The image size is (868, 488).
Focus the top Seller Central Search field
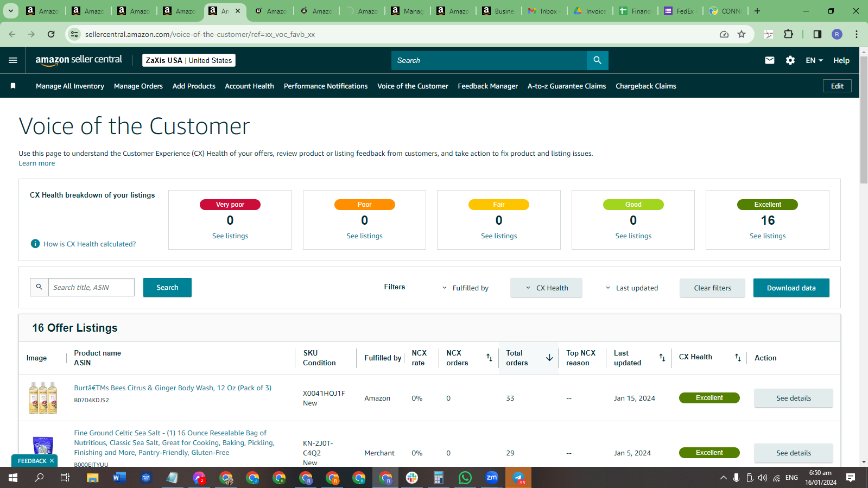489,60
